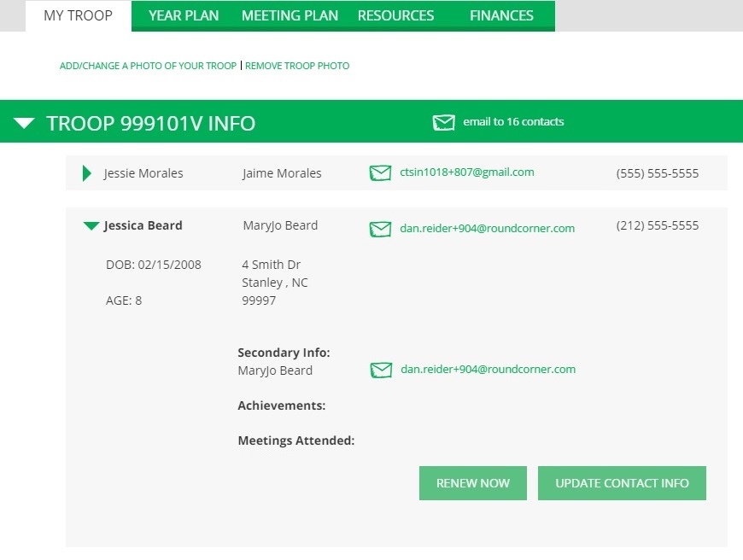Open the Finances tab

[x=502, y=15]
